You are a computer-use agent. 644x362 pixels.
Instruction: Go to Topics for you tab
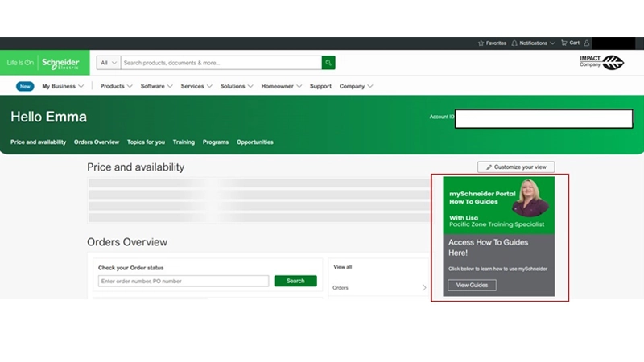[146, 142]
